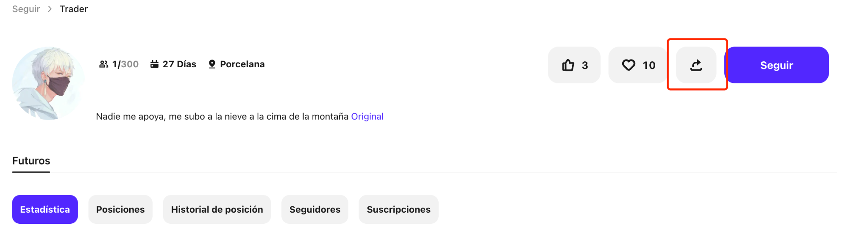Click the breadcrumb chevron after Seguir
This screenshot has width=868, height=239.
pyautogui.click(x=50, y=9)
